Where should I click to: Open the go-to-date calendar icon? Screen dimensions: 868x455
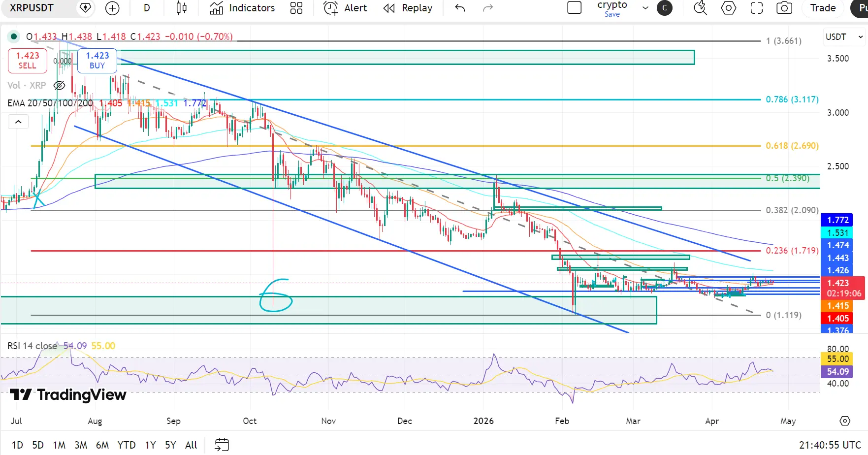click(222, 445)
